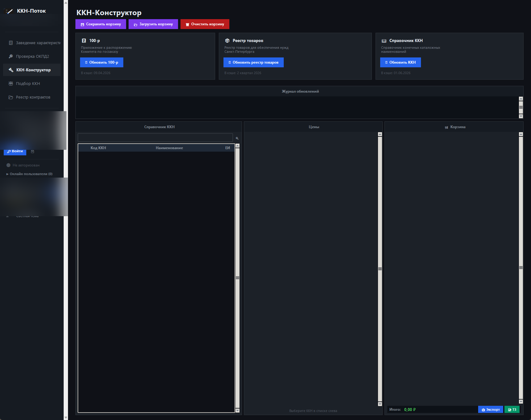Click the Цены panel scrollbar thumb

tap(380, 269)
